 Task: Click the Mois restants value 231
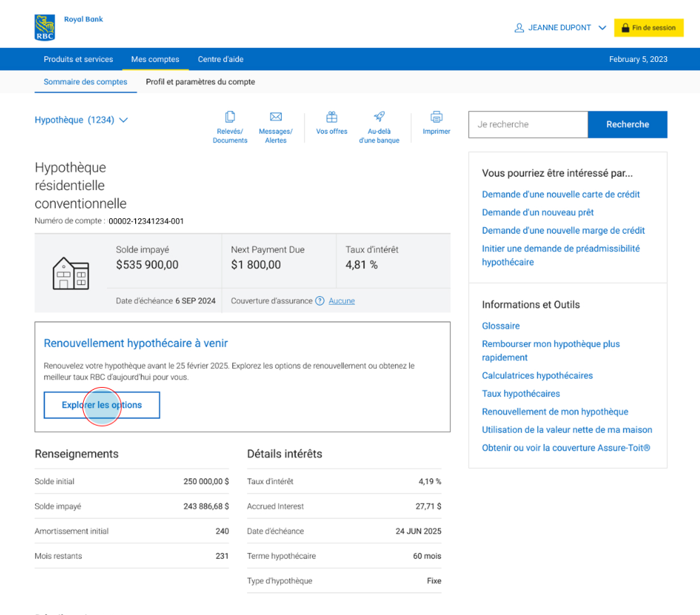coord(222,556)
